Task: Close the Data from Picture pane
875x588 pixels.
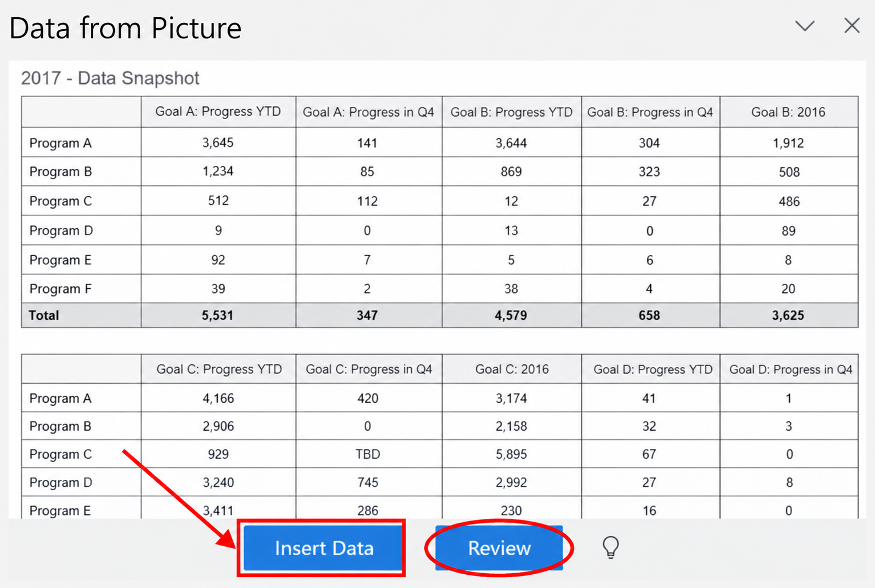Action: click(x=852, y=26)
